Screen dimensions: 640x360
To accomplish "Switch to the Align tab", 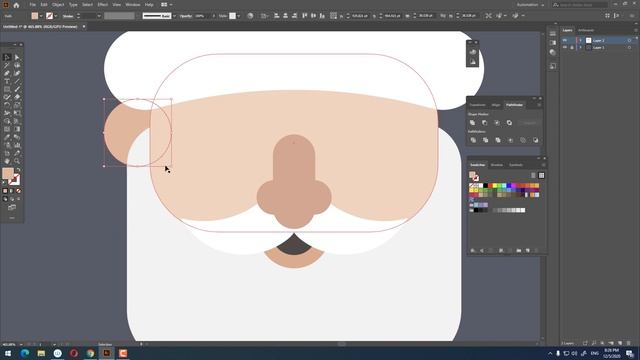I will pyautogui.click(x=496, y=105).
